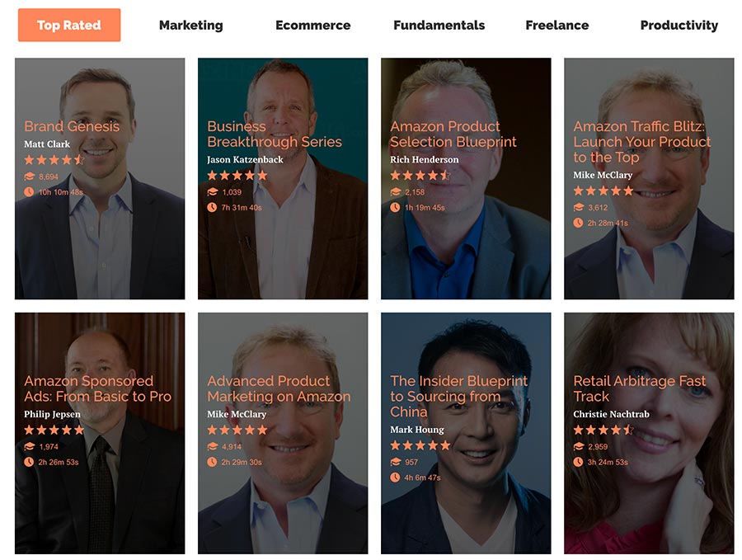The image size is (742, 560).
Task: Open the Brand Genesis course title
Action: pos(72,126)
